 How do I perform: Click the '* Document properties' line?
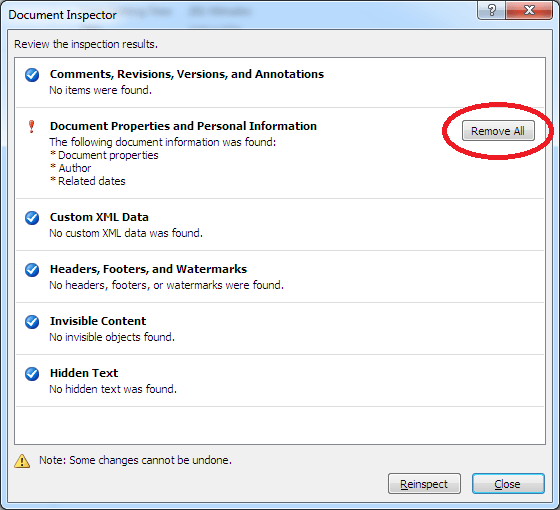pos(104,155)
